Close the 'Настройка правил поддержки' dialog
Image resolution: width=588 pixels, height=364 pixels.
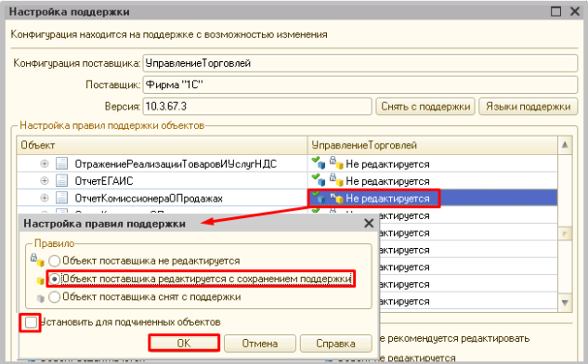coord(369,224)
